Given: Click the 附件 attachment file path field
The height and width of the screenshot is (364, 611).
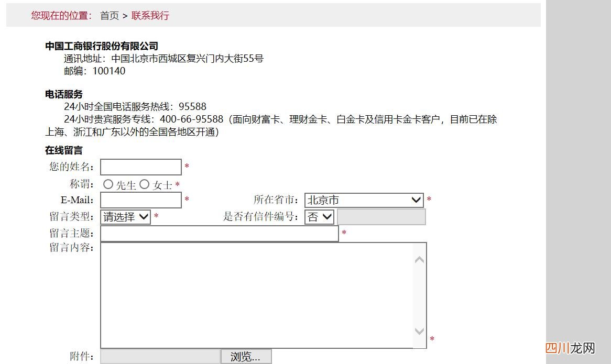Looking at the screenshot, I should tap(160, 357).
